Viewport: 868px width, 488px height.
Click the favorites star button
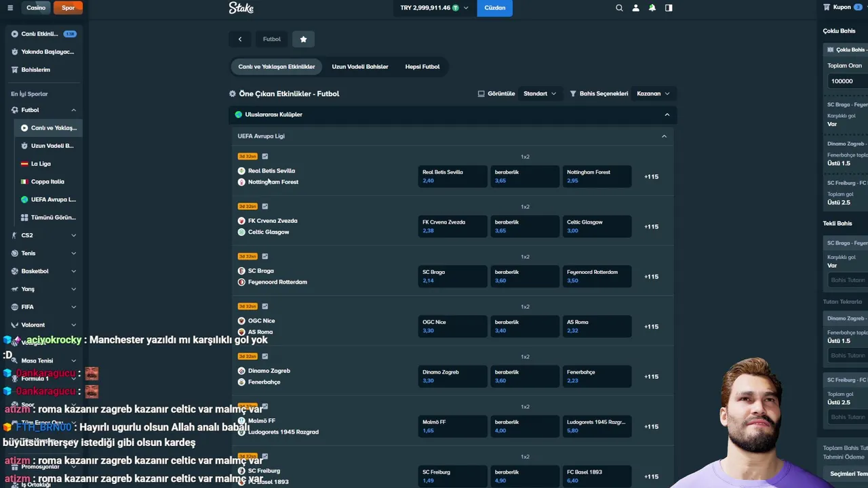click(x=303, y=39)
